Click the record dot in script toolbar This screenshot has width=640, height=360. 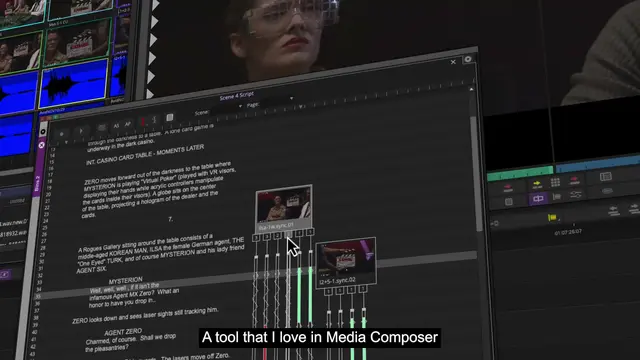[x=62, y=133]
